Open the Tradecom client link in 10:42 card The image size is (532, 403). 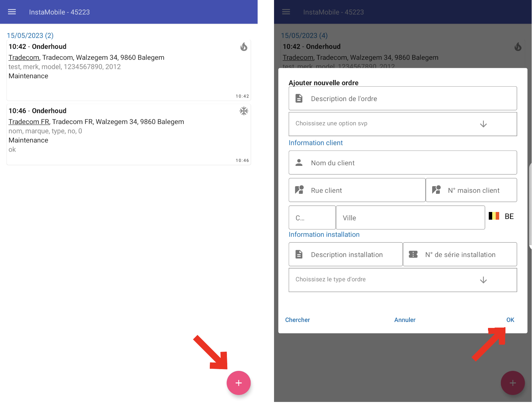(x=24, y=58)
